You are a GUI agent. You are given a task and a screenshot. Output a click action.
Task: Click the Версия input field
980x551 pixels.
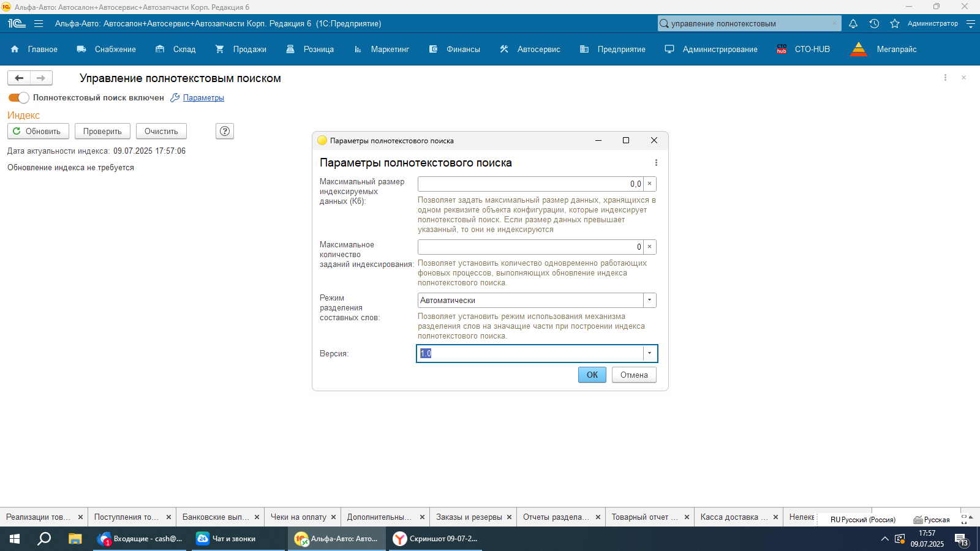tap(530, 353)
